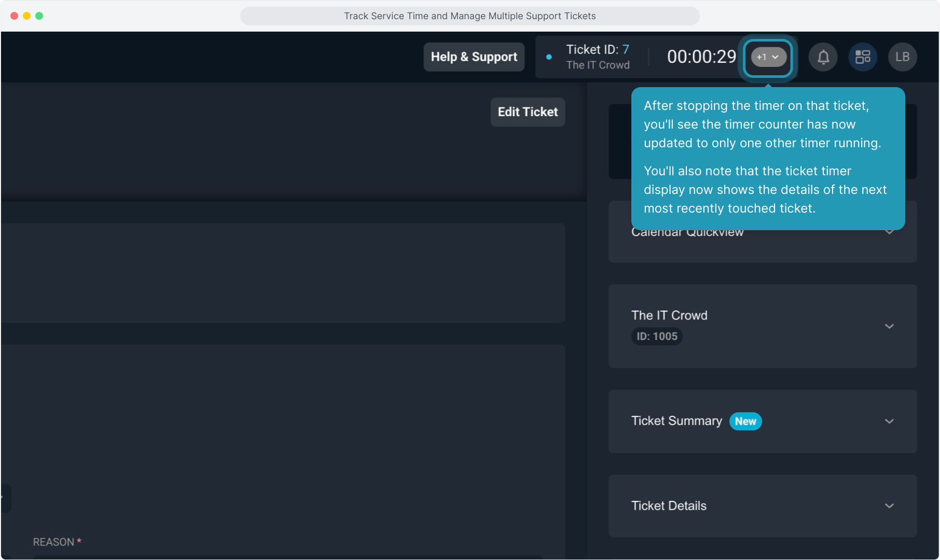The image size is (940, 560).
Task: Open ticket number 7 link
Action: click(626, 49)
